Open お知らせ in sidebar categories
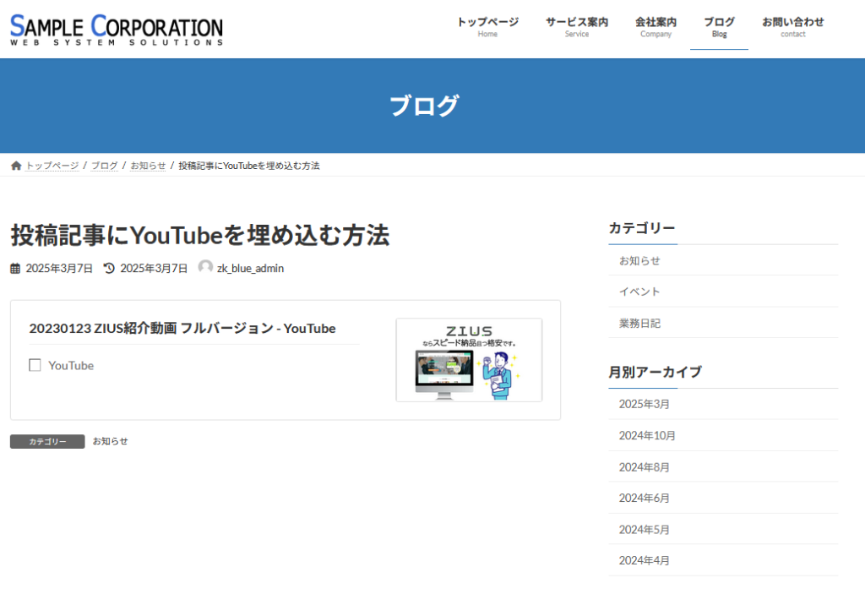The width and height of the screenshot is (865, 616). coord(639,260)
